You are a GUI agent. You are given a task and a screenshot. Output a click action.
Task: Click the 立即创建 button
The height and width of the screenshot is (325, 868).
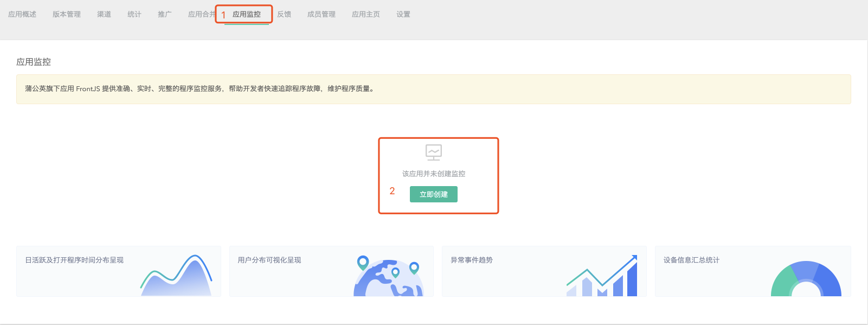(x=433, y=194)
